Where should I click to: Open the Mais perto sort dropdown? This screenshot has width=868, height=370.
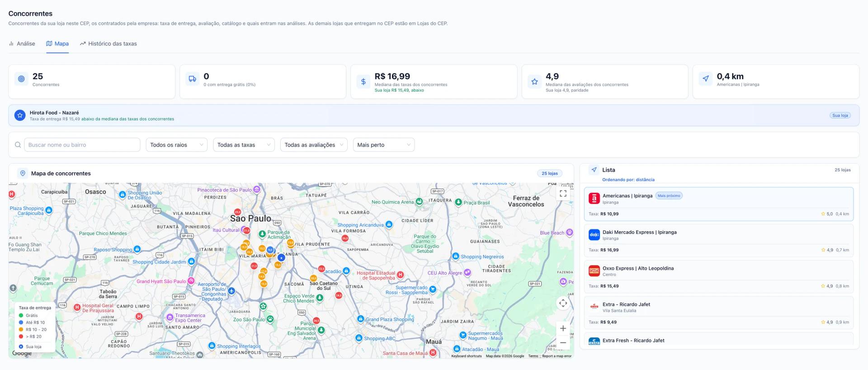(383, 145)
